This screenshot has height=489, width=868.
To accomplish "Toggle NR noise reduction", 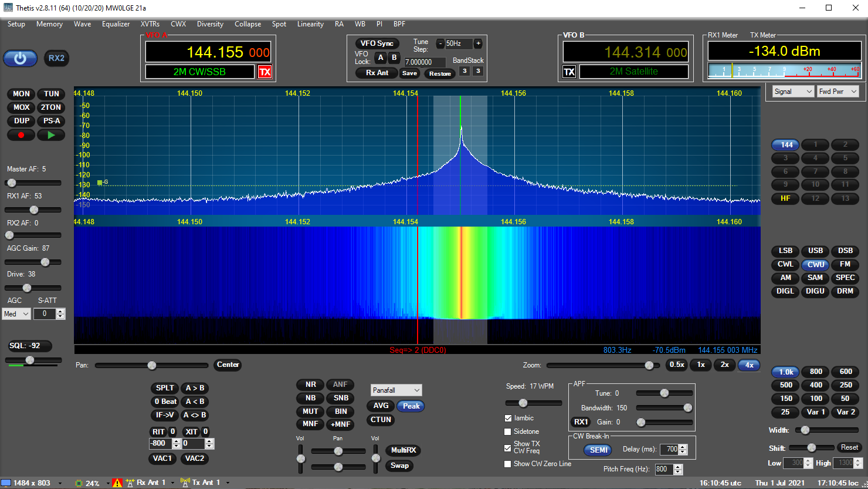I will tap(310, 385).
